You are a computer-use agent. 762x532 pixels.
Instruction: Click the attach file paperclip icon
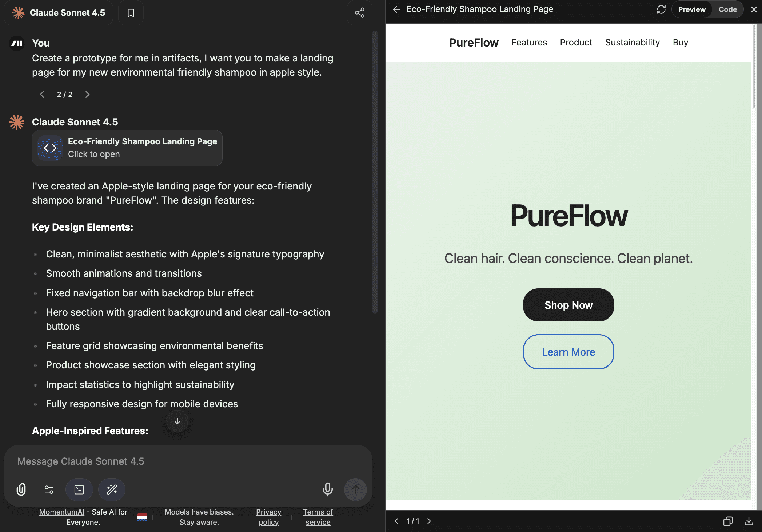21,489
